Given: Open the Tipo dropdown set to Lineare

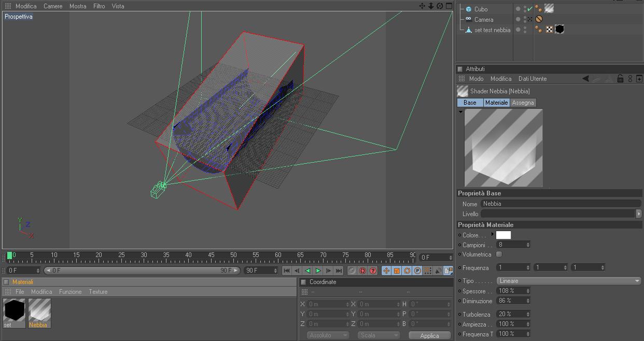Looking at the screenshot, I should (x=569, y=281).
